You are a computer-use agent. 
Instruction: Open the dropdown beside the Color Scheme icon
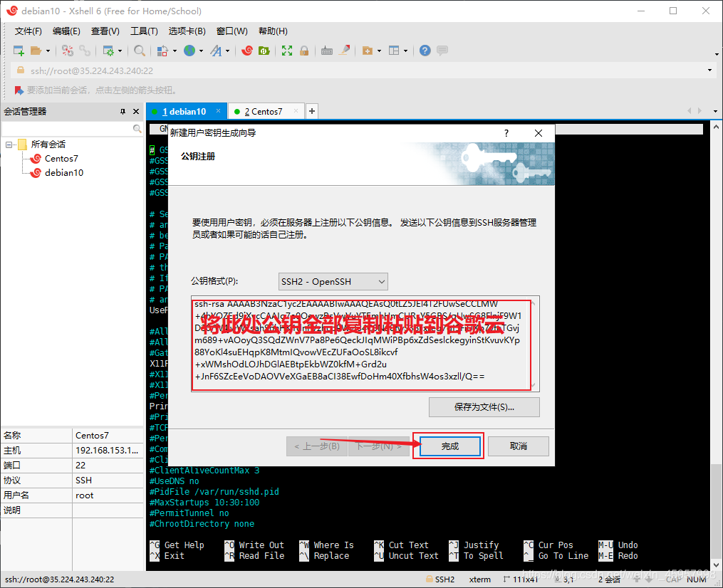click(x=175, y=51)
